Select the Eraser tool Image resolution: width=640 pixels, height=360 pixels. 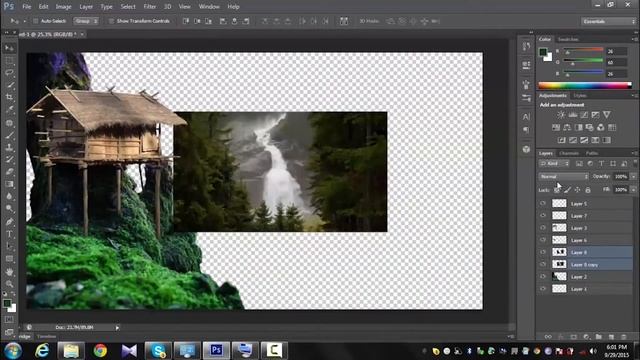tap(9, 171)
